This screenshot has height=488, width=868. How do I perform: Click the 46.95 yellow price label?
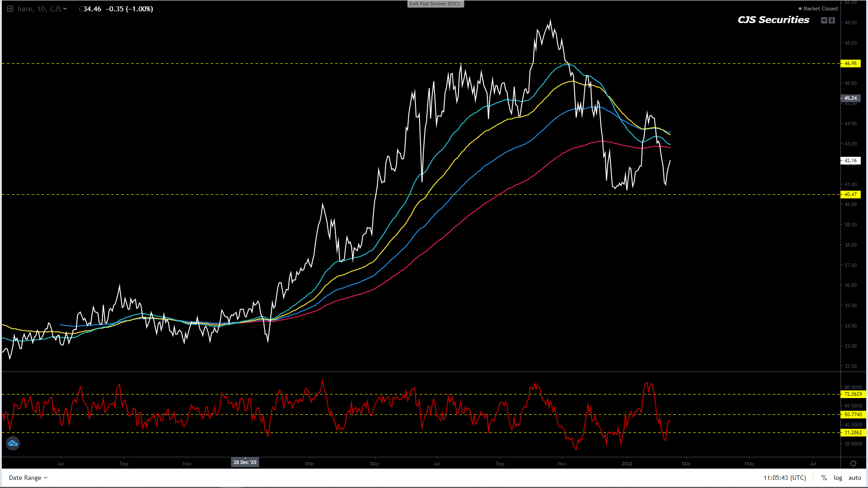[x=850, y=63]
